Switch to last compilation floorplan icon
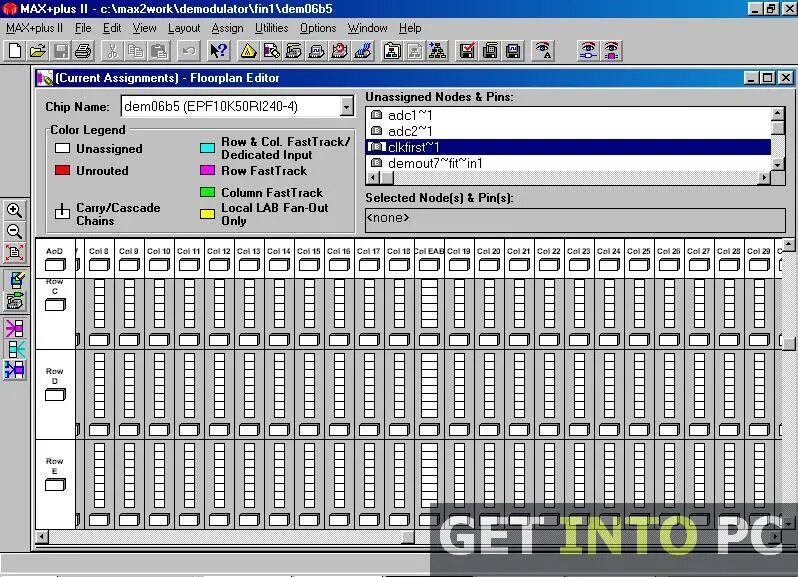This screenshot has height=577, width=798. (15, 301)
